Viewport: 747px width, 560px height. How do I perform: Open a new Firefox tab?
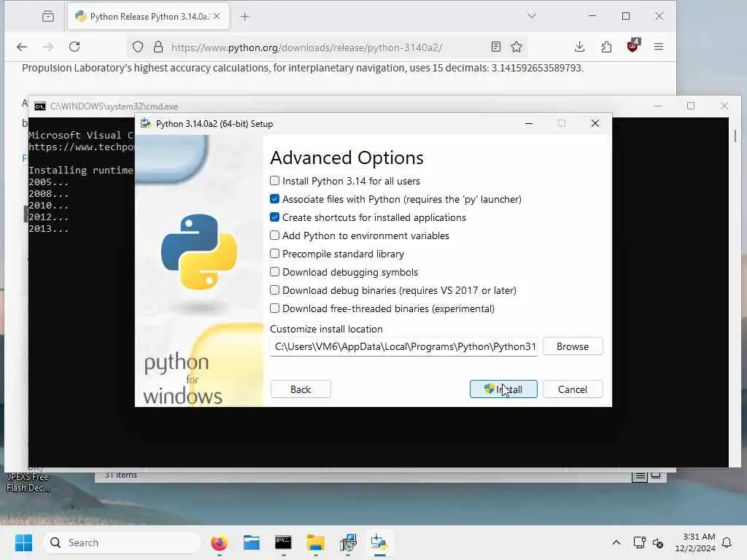(245, 17)
